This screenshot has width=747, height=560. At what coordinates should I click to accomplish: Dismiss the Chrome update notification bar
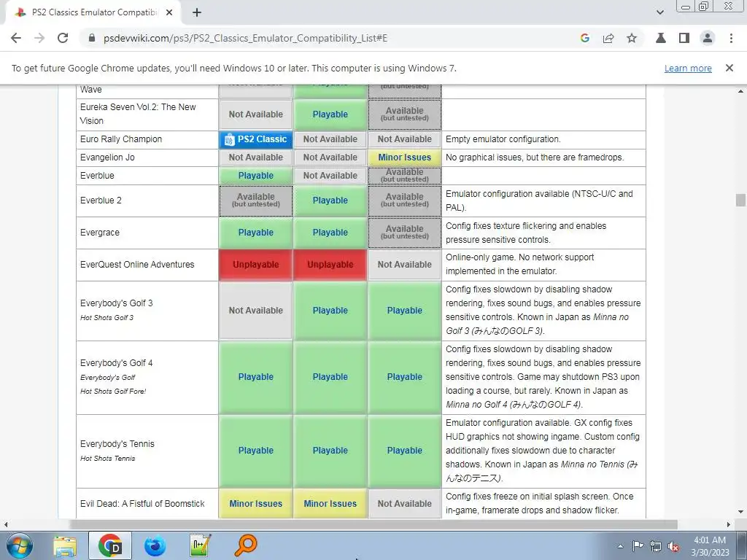tap(729, 68)
